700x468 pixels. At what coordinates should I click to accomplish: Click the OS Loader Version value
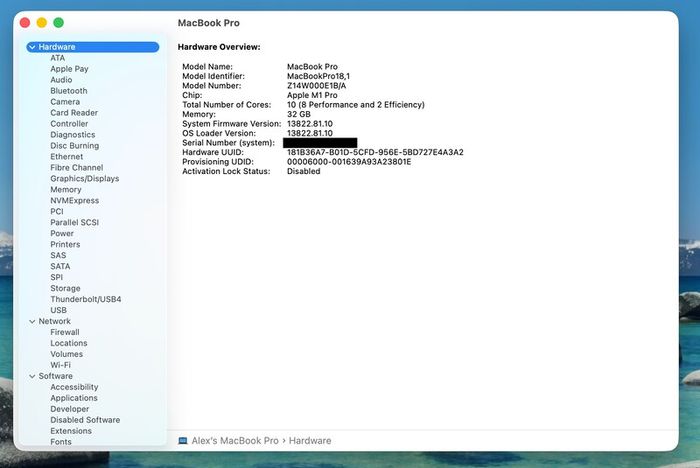pyautogui.click(x=310, y=133)
